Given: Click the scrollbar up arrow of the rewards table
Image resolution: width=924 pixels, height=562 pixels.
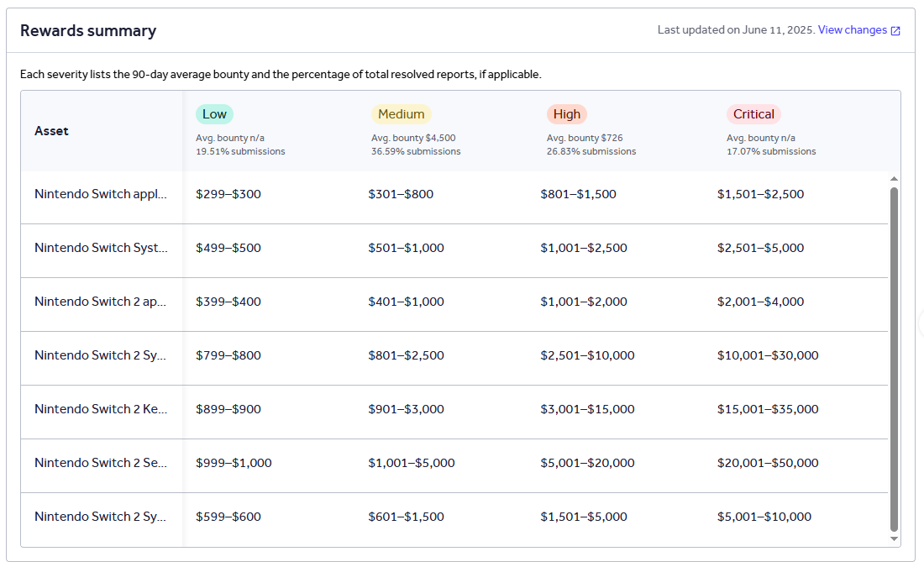Looking at the screenshot, I should 894,179.
